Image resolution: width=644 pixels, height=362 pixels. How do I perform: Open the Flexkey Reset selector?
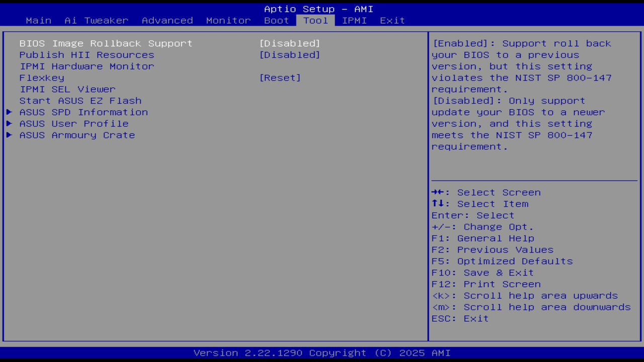point(280,77)
